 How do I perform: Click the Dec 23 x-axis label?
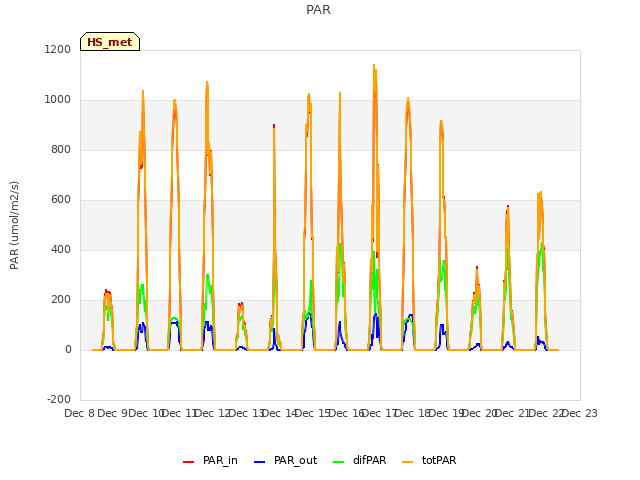click(x=580, y=413)
